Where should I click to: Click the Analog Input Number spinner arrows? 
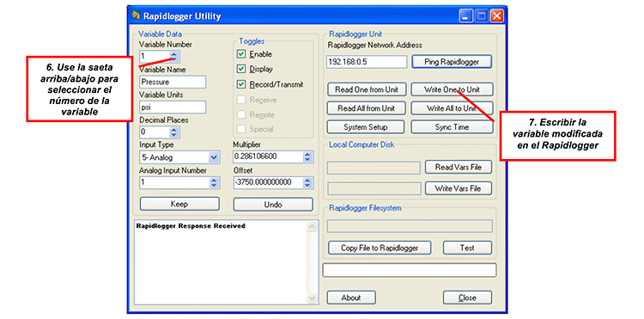point(214,182)
